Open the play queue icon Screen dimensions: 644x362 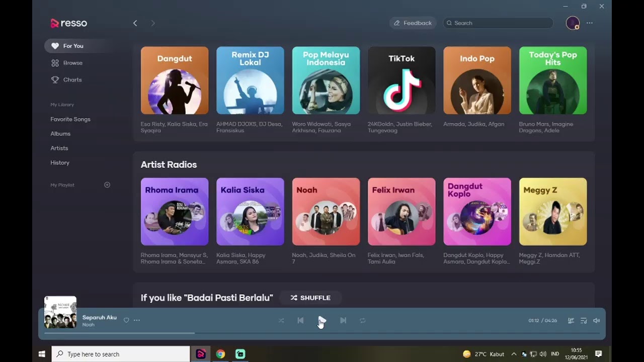pyautogui.click(x=584, y=320)
